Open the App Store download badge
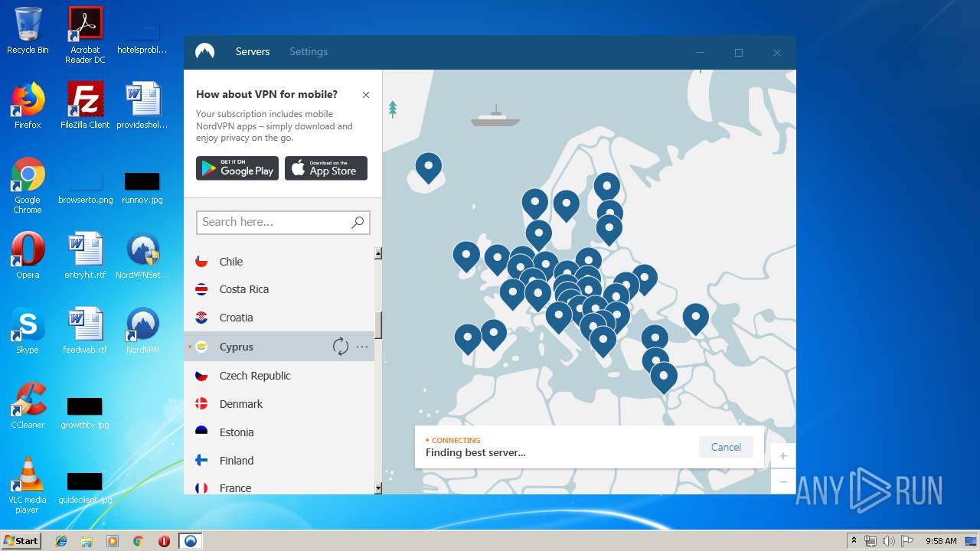Viewport: 980px width, 551px height. (326, 168)
